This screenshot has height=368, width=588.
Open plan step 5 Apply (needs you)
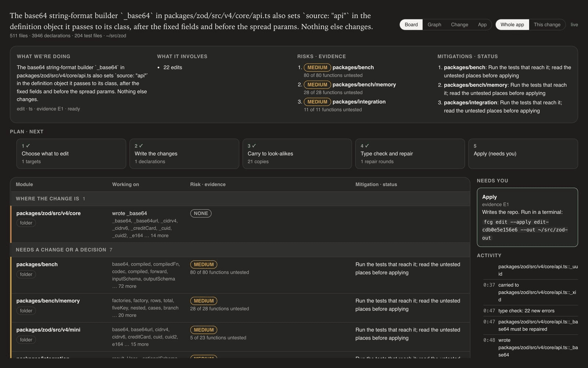pyautogui.click(x=523, y=154)
